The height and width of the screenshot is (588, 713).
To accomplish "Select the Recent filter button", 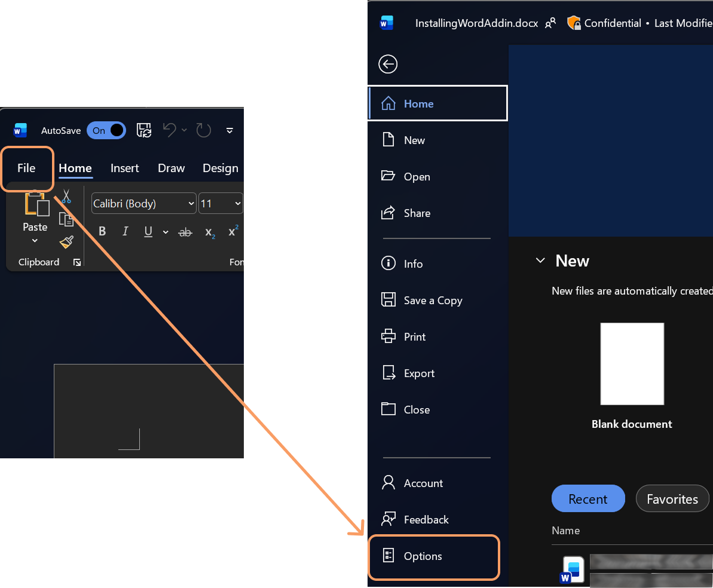I will (588, 498).
